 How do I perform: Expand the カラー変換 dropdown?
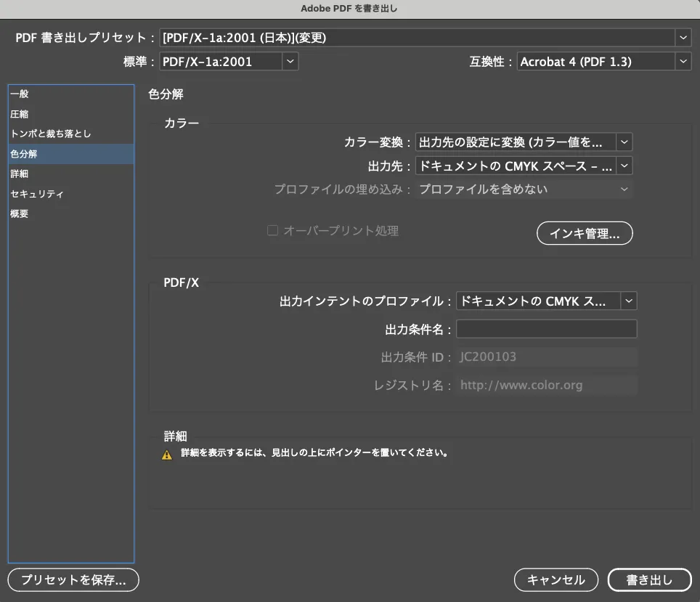[524, 142]
